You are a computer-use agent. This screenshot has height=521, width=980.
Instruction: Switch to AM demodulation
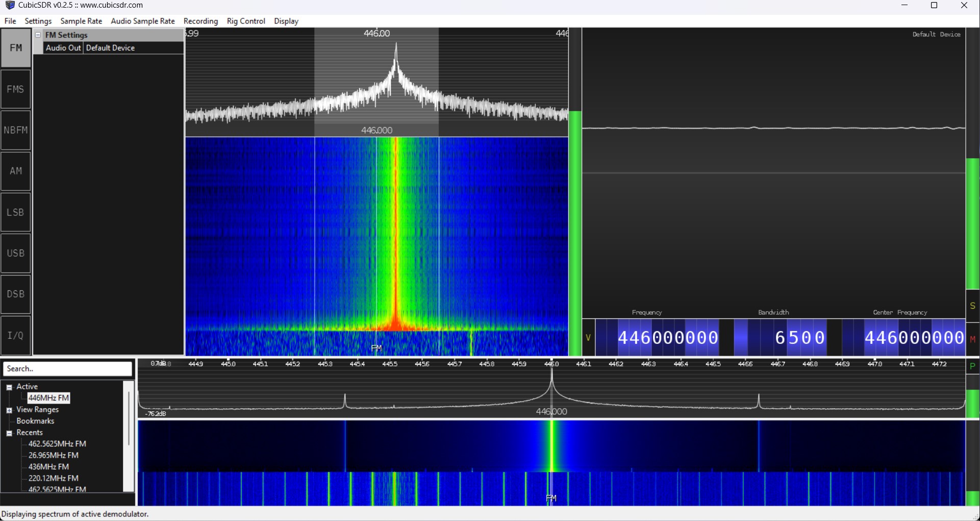pyautogui.click(x=16, y=171)
